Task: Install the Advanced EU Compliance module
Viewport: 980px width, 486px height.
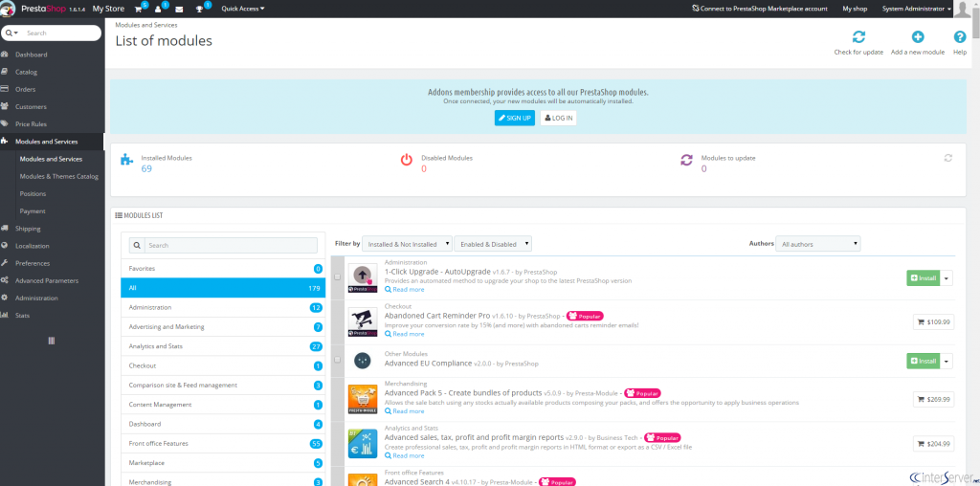Action: 924,361
